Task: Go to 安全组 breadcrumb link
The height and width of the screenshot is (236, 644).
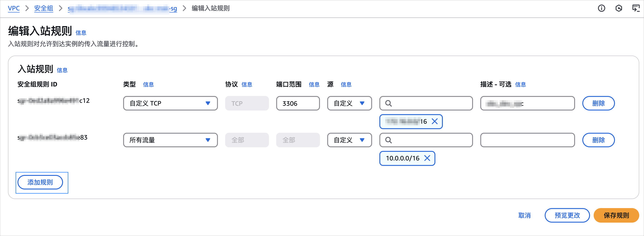Action: 44,8
